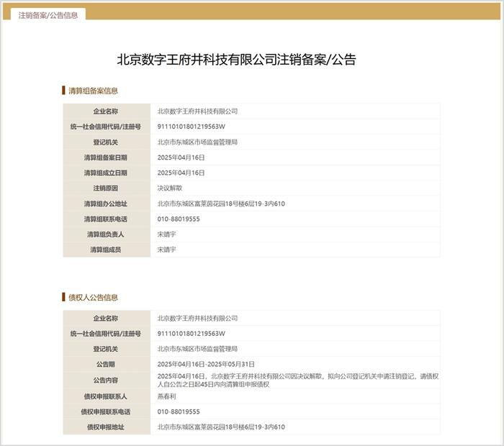Click company name value in 清算组备案信息 table
The width and height of the screenshot is (504, 446).
[x=197, y=111]
